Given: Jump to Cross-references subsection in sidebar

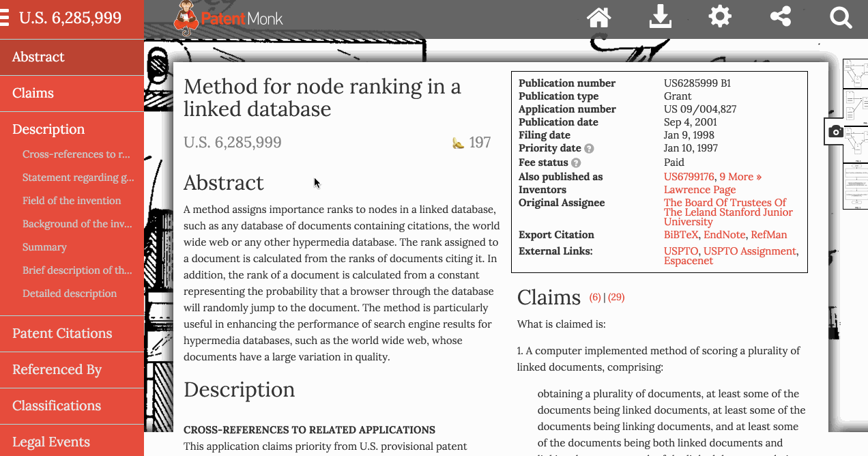Looking at the screenshot, I should point(76,154).
